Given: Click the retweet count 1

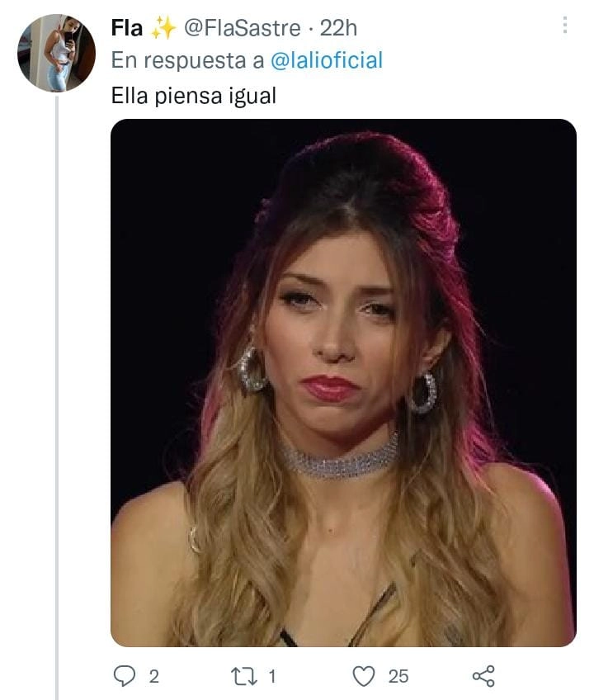Looking at the screenshot, I should click(x=272, y=677).
